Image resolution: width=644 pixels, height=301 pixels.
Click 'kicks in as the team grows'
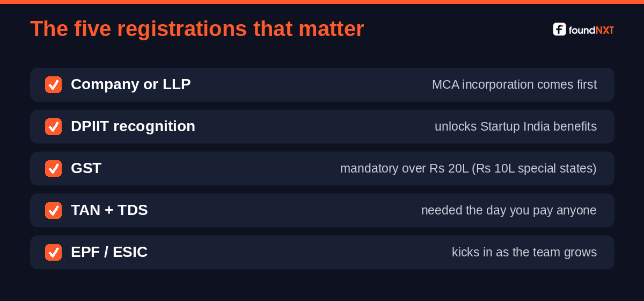pyautogui.click(x=524, y=253)
